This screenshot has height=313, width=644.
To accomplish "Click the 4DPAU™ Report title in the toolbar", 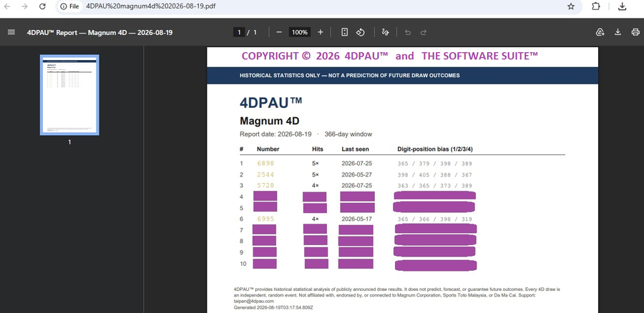I will pos(99,32).
